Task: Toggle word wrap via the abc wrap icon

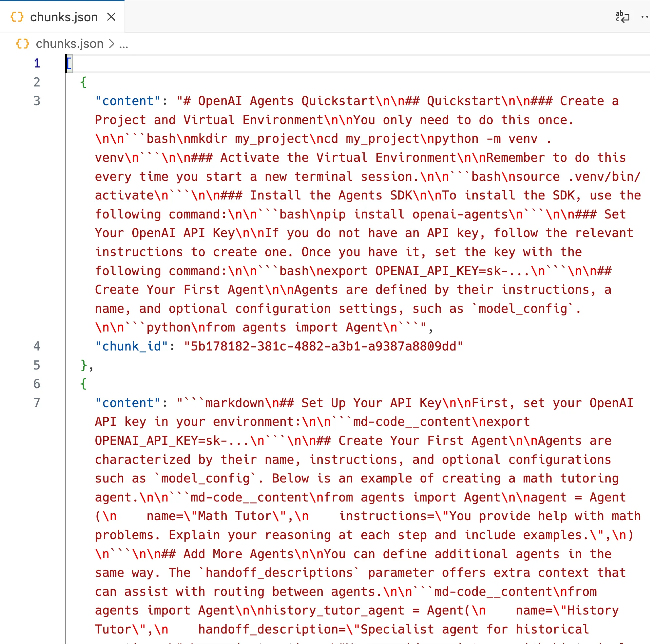Action: (x=622, y=16)
